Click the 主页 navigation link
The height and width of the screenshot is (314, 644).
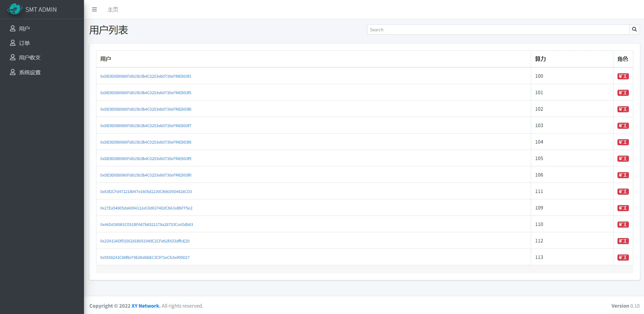click(x=113, y=9)
